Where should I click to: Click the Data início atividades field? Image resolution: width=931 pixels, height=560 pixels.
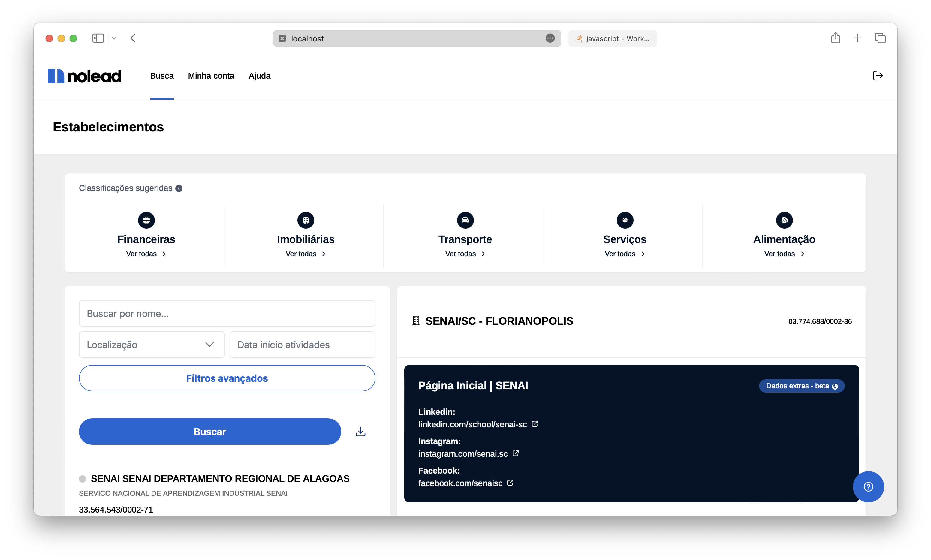coord(302,345)
